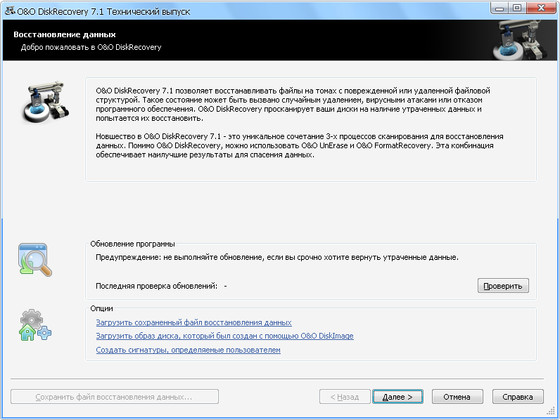Screen dimensions: 560x420
Task: Click the Далее > button
Action: (x=398, y=397)
